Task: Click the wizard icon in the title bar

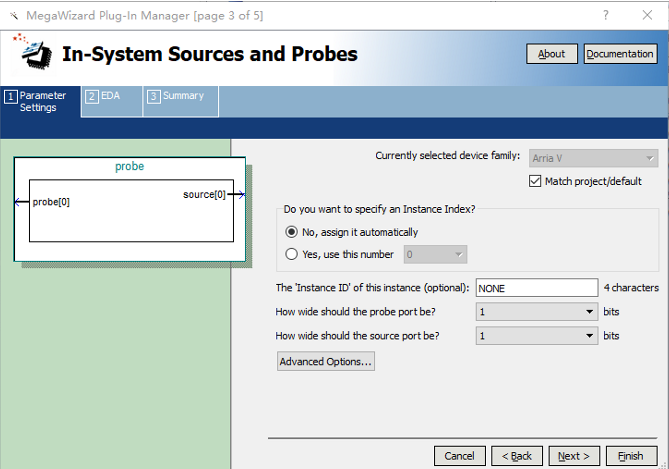Action: tap(14, 16)
